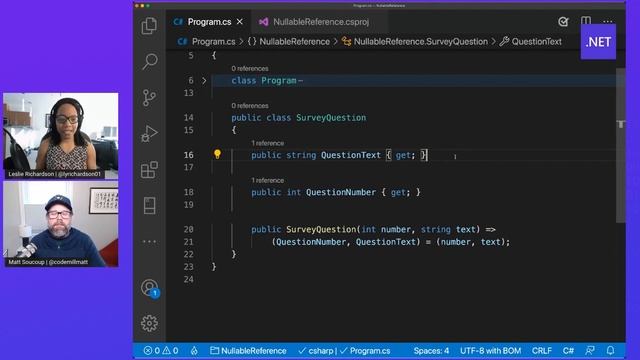Click NullableReference project in status bar
This screenshot has height=360, width=640.
tap(248, 351)
